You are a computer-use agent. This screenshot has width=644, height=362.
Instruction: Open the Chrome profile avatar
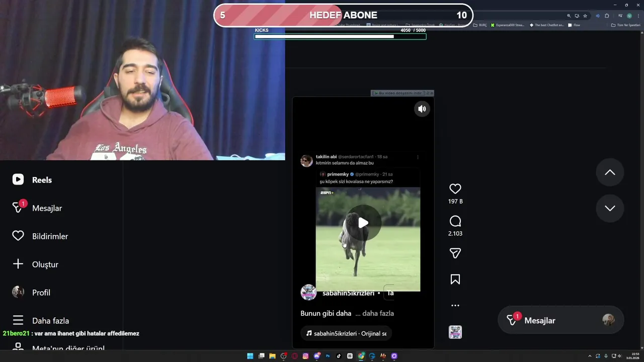[x=629, y=16]
